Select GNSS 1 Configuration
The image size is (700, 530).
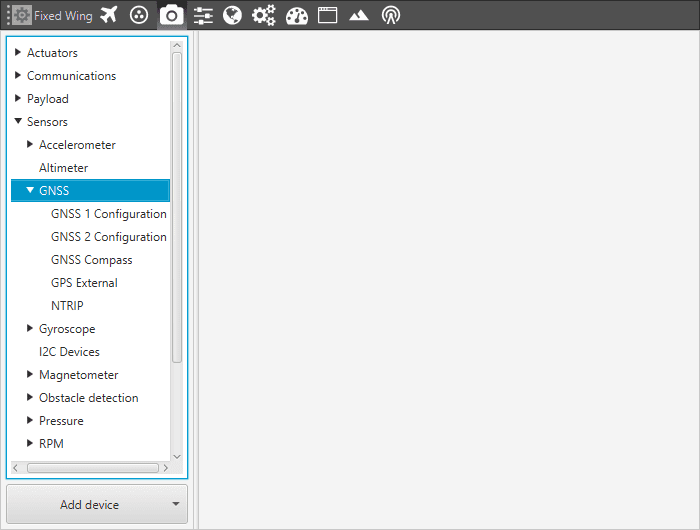click(x=108, y=214)
